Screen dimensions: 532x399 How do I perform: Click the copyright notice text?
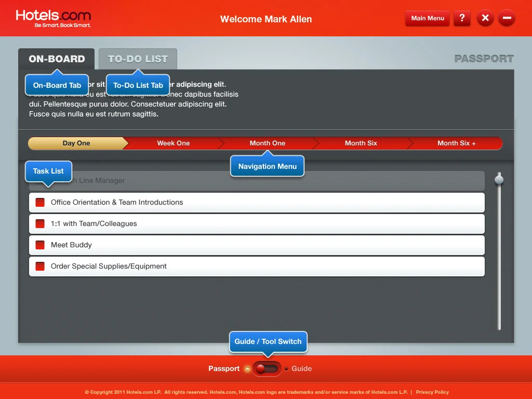click(246, 392)
